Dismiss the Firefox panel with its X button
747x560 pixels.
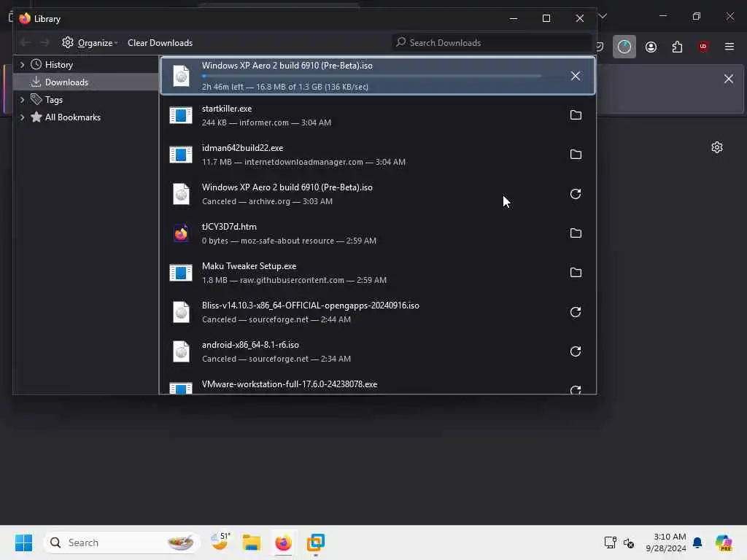tap(729, 79)
